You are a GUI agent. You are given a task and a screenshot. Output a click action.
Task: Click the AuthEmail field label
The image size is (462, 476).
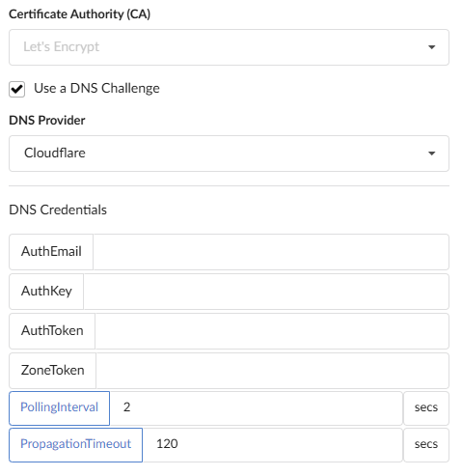click(51, 252)
